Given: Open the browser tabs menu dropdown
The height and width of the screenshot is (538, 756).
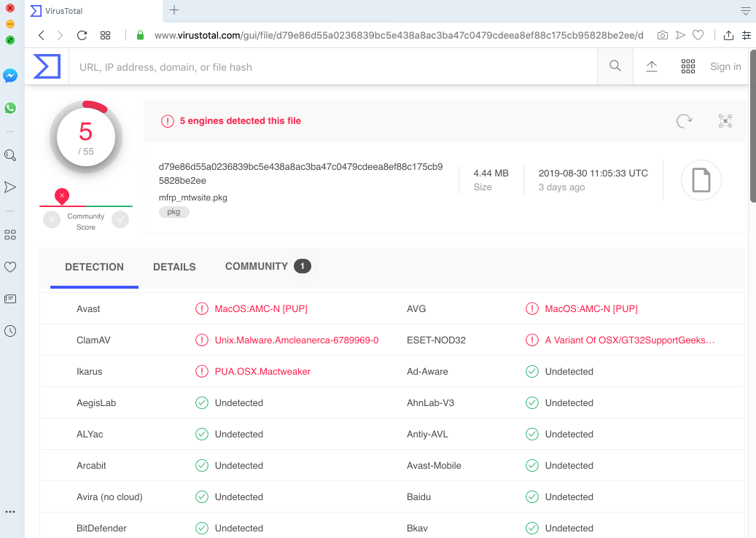Looking at the screenshot, I should click(746, 11).
